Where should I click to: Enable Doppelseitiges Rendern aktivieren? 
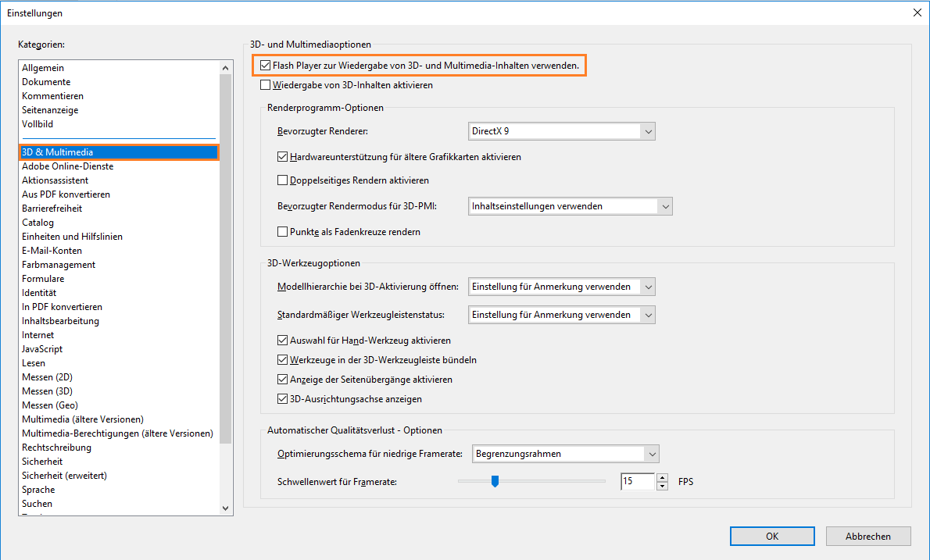point(282,180)
